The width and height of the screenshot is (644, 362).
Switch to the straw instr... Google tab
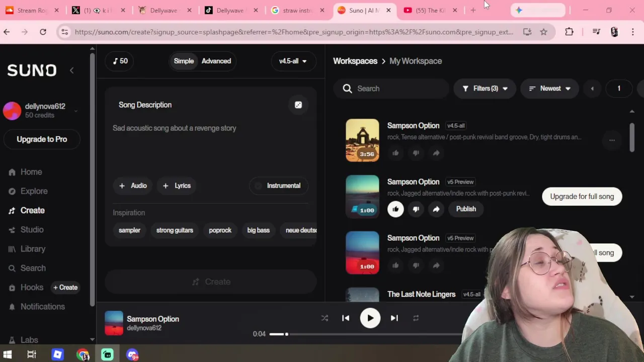click(x=299, y=10)
